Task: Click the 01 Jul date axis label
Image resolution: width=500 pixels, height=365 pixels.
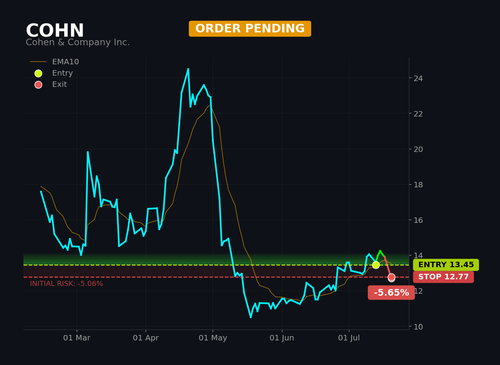Action: click(349, 338)
